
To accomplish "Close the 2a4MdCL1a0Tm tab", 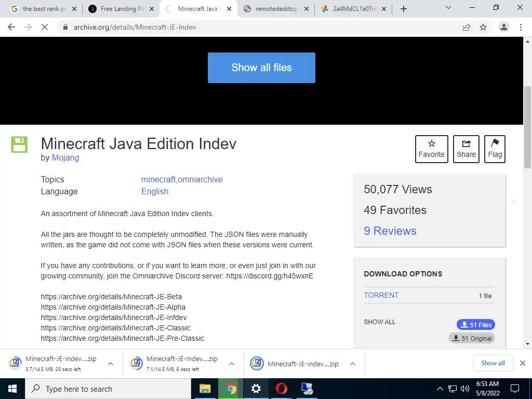I will 384,9.
